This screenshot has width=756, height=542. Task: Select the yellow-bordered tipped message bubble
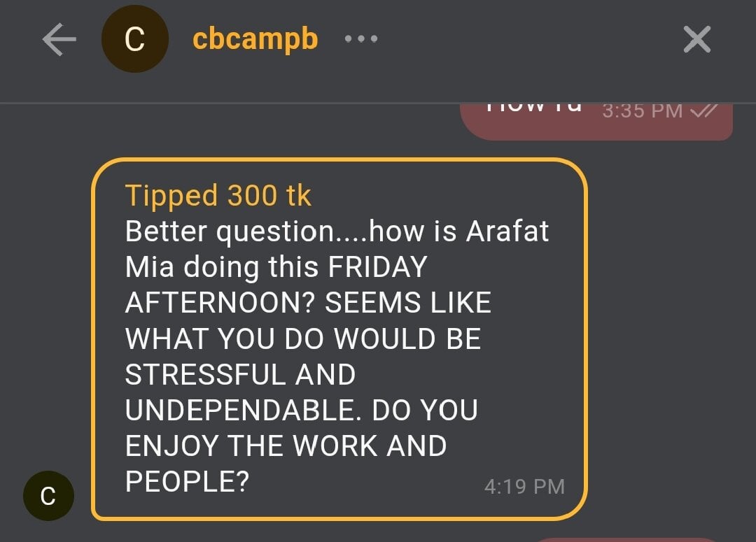(x=339, y=339)
